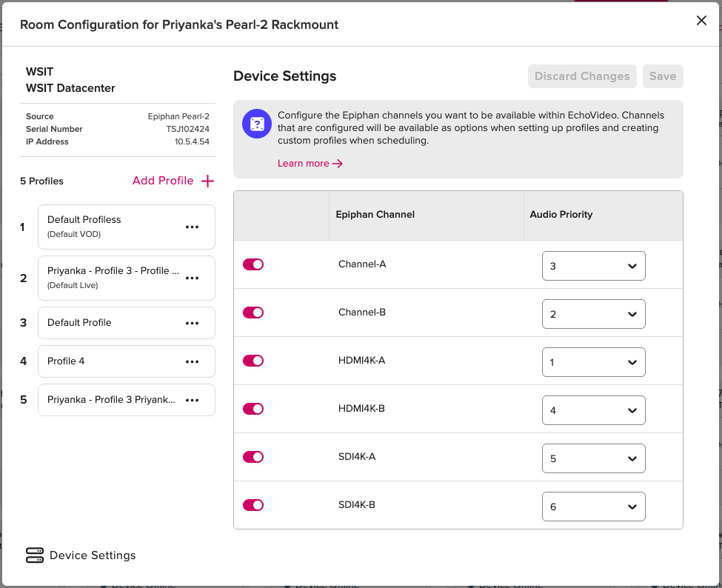
Task: Click the SDI4K-A channel name
Action: pos(357,457)
